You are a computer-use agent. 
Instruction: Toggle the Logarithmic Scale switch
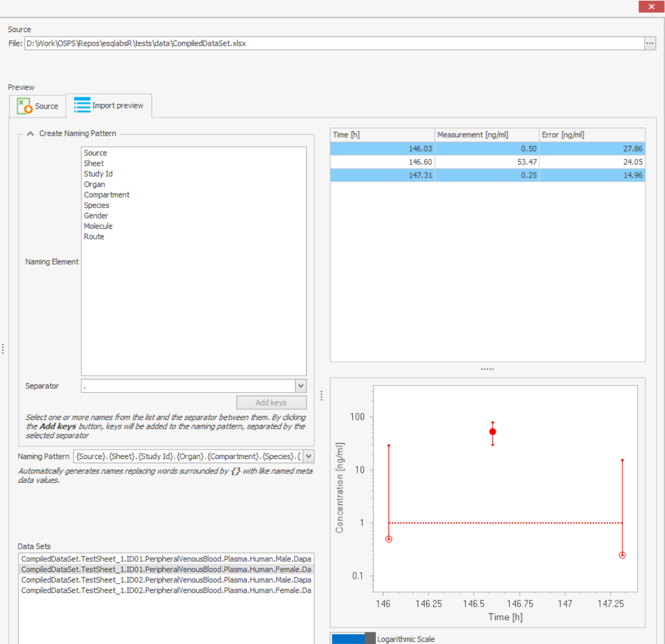pos(352,638)
